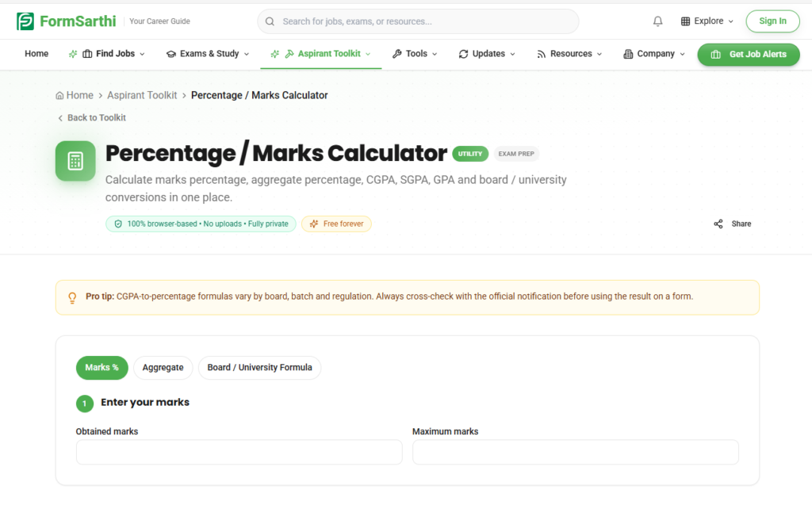The width and height of the screenshot is (812, 505).
Task: Expand the Tools dropdown chevron
Action: [x=435, y=54]
